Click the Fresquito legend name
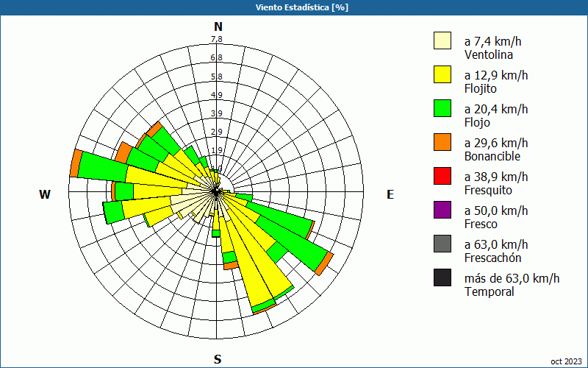This screenshot has width=588, height=368. coord(488,191)
